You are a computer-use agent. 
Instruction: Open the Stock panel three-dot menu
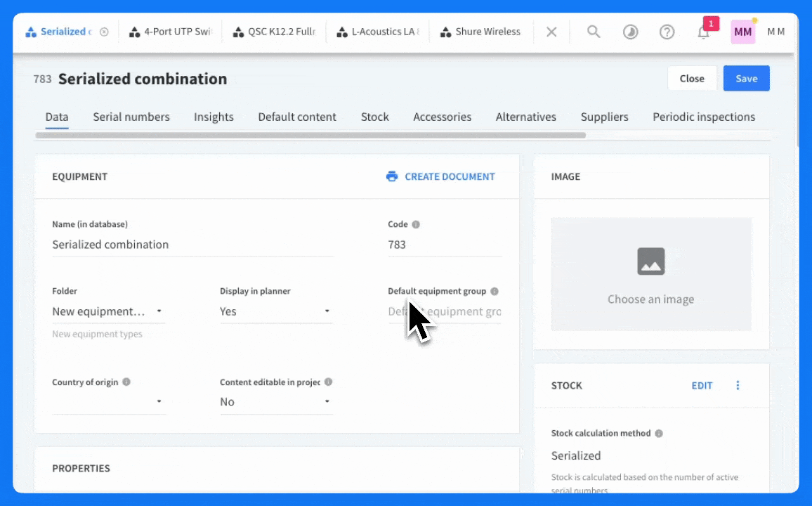tap(738, 385)
